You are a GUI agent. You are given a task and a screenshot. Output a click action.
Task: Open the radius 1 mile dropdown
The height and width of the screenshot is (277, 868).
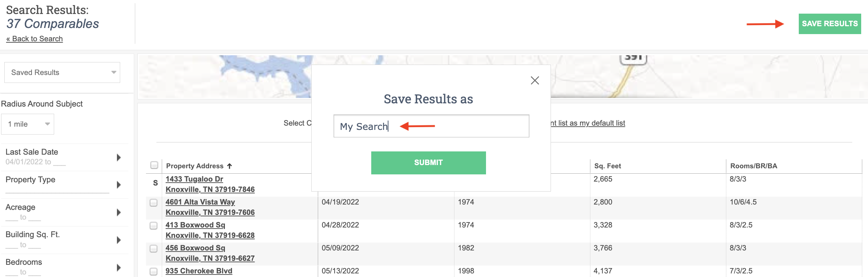(x=28, y=124)
